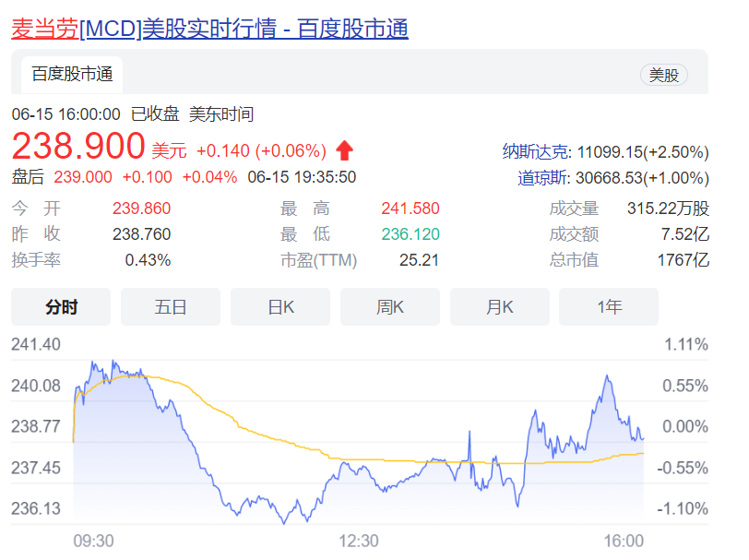Click the 今开 value 239.860
This screenshot has width=749, height=560.
141,209
